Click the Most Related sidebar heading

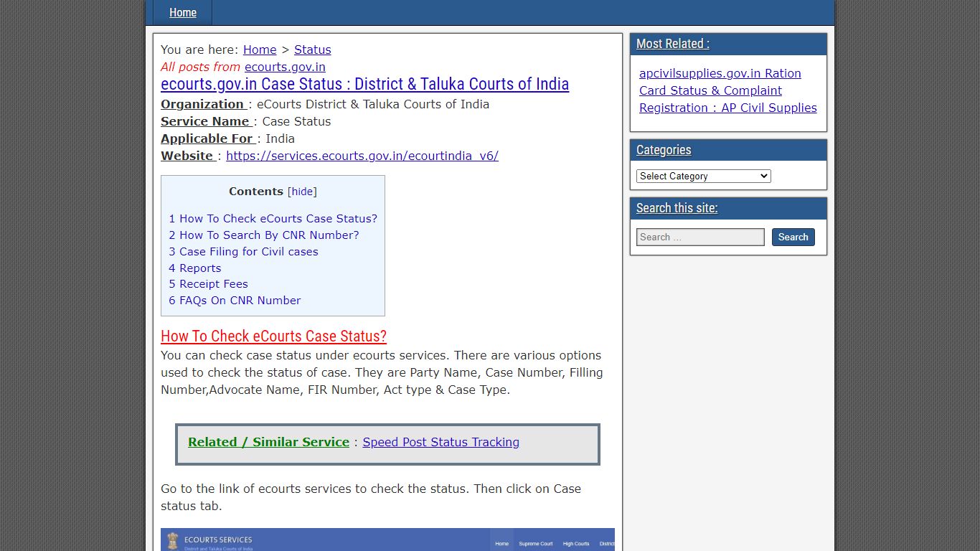click(x=673, y=44)
